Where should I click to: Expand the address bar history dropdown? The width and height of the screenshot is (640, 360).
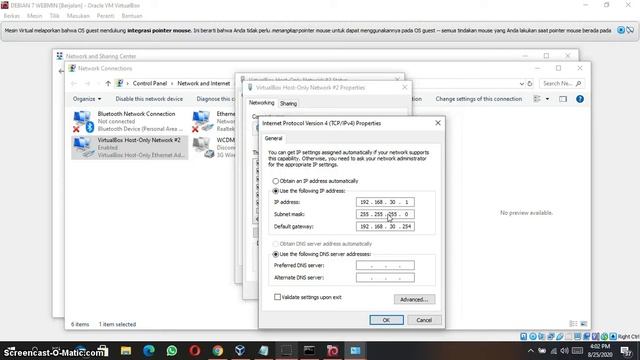coord(521,83)
